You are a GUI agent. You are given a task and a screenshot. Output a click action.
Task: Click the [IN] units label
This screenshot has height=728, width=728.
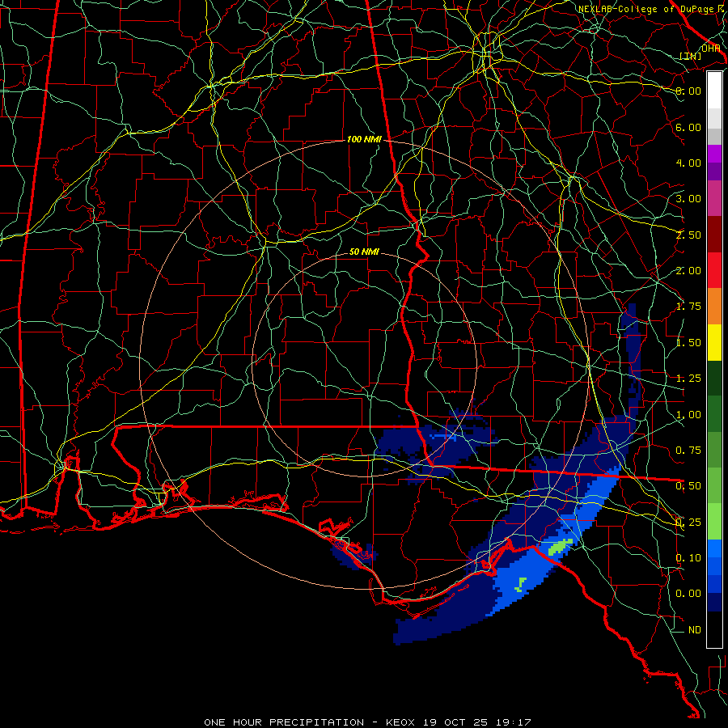[x=691, y=56]
